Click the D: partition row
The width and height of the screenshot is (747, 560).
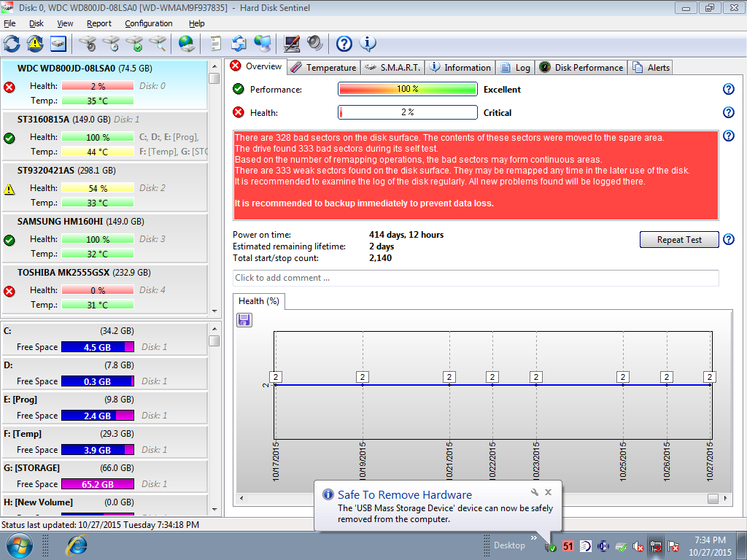pyautogui.click(x=104, y=373)
